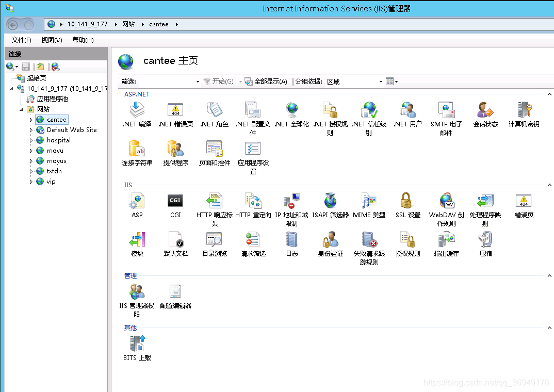Click 网站 in the address breadcrumb
The width and height of the screenshot is (554, 392).
click(x=128, y=24)
